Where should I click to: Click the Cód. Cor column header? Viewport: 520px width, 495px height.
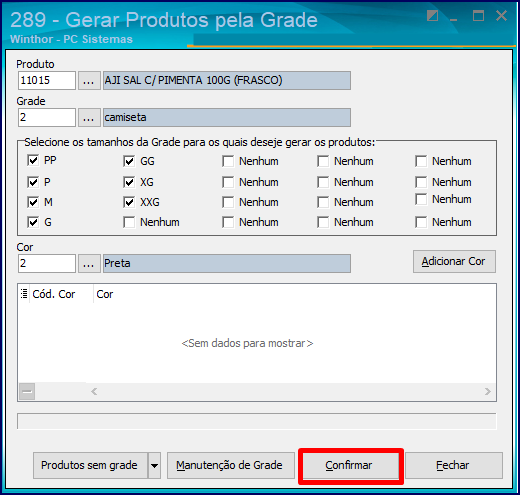point(61,294)
